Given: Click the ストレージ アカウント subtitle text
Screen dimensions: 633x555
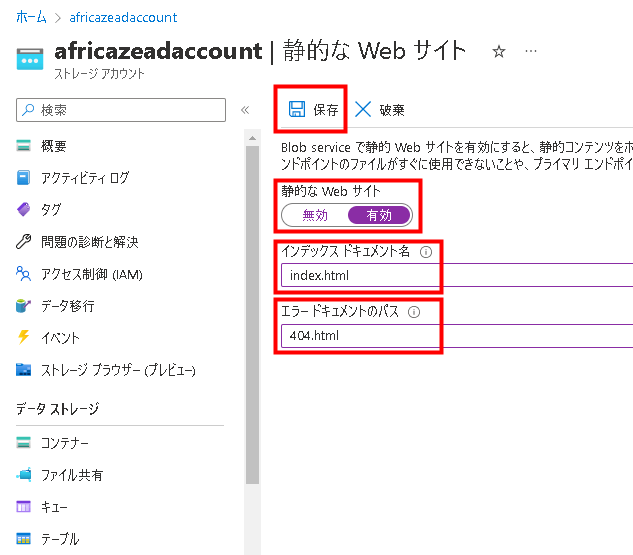Looking at the screenshot, I should coord(99,74).
